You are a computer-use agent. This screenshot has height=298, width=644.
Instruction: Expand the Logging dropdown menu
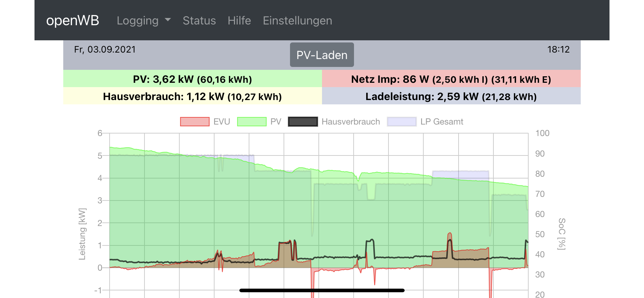coord(144,21)
